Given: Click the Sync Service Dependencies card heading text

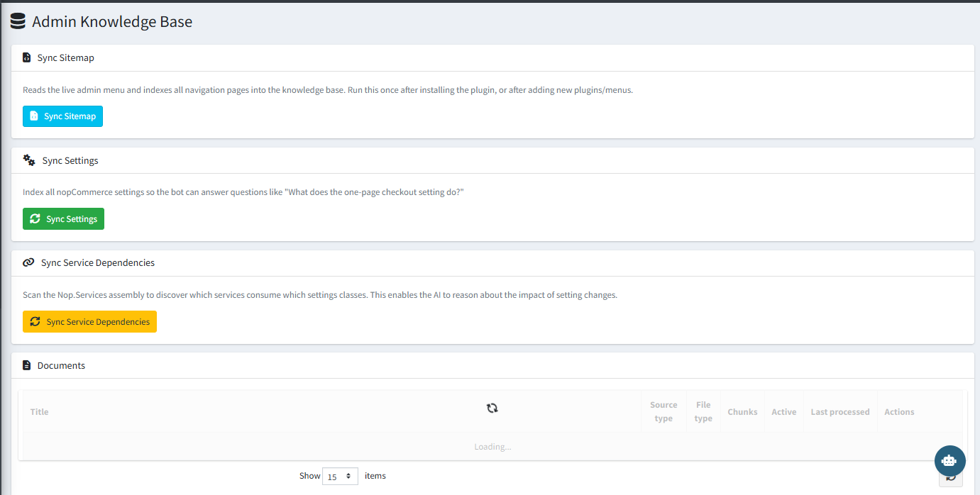Looking at the screenshot, I should point(98,262).
